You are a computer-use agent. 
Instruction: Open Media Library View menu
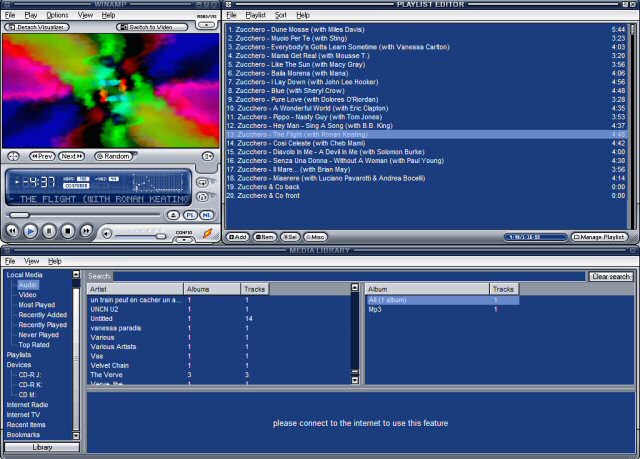(31, 261)
